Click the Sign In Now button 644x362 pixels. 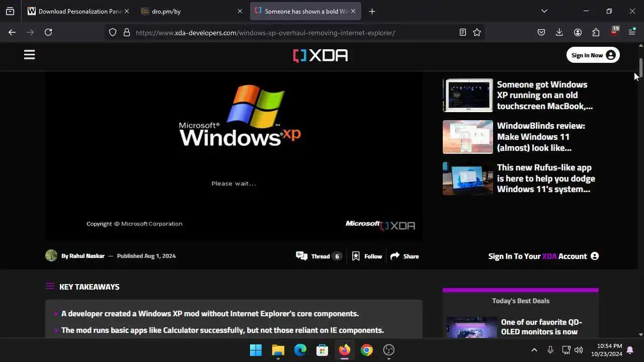point(593,55)
